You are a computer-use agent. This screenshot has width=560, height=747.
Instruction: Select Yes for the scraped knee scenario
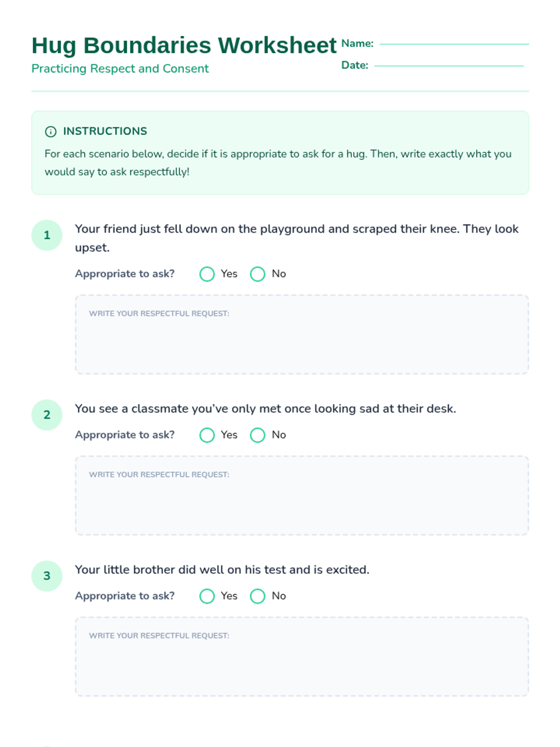(207, 274)
